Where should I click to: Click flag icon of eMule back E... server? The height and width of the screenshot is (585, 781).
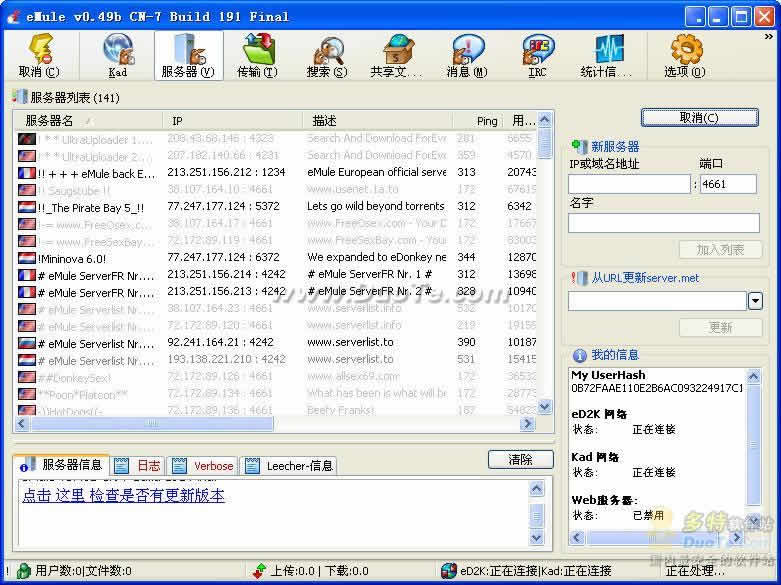pyautogui.click(x=27, y=173)
